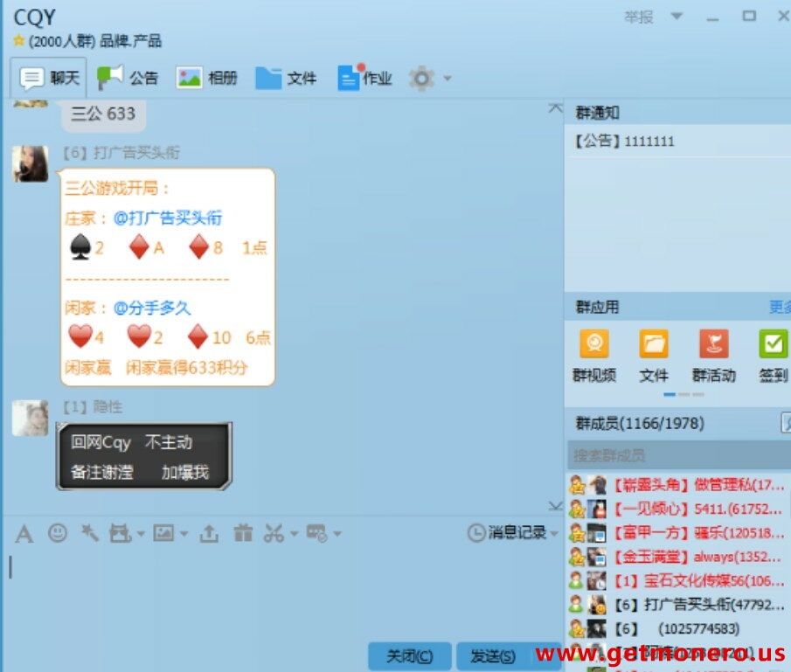Image resolution: width=791 pixels, height=672 pixels.
Task: Open the 消息记录 message history dropdown
Action: (513, 532)
